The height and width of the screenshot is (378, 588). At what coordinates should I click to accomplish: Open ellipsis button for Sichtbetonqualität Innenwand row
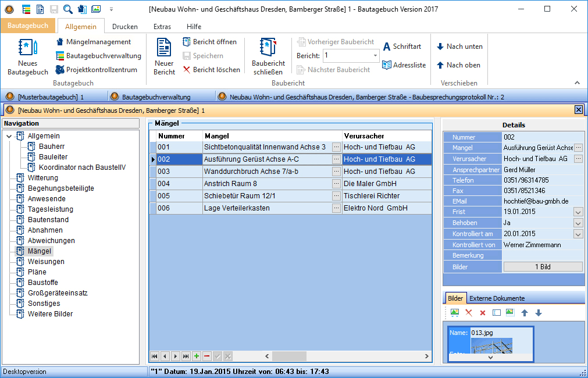click(x=336, y=147)
